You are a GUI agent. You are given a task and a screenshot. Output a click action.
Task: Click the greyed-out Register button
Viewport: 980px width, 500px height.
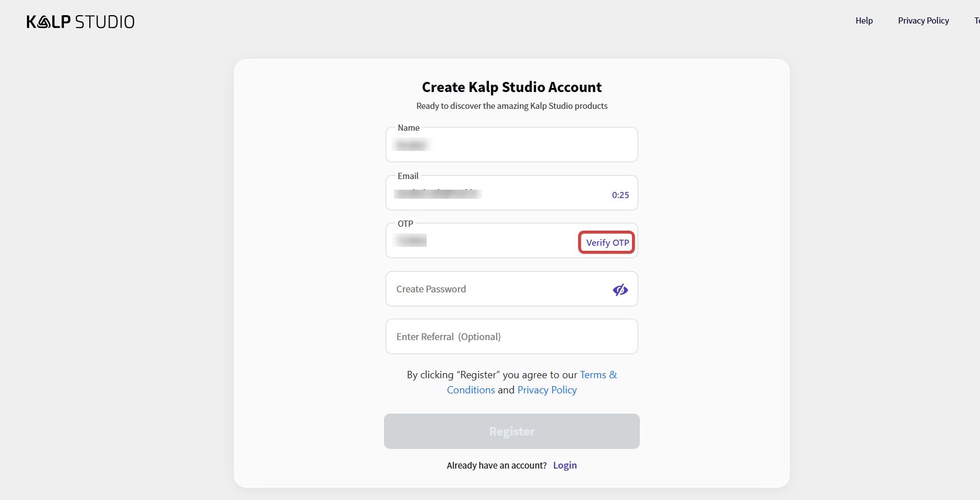pyautogui.click(x=511, y=431)
